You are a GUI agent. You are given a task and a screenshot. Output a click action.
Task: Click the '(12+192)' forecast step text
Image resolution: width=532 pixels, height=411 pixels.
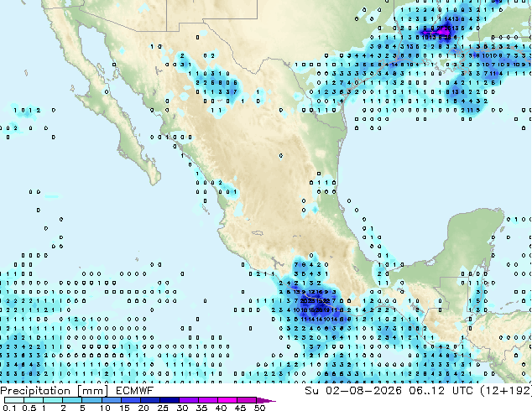coord(506,391)
